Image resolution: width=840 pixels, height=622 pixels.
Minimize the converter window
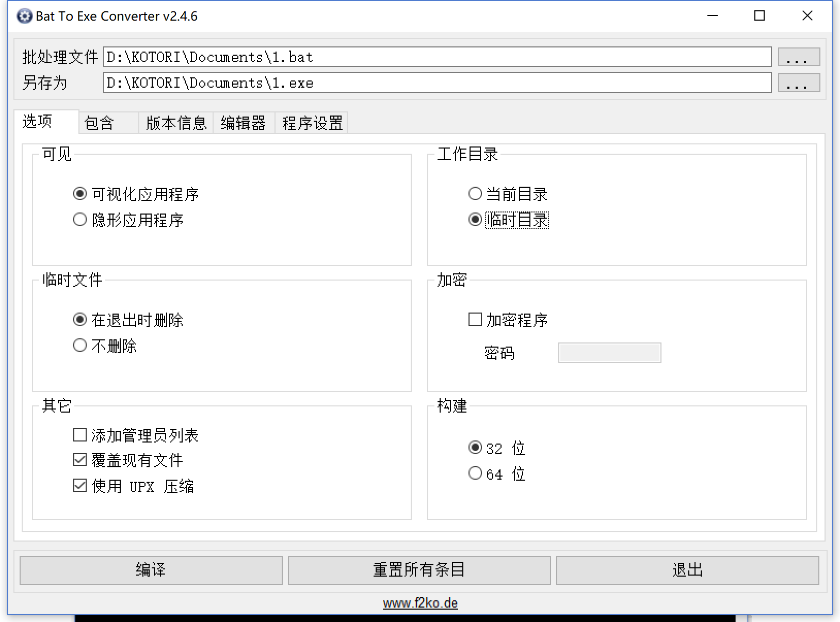pos(713,16)
